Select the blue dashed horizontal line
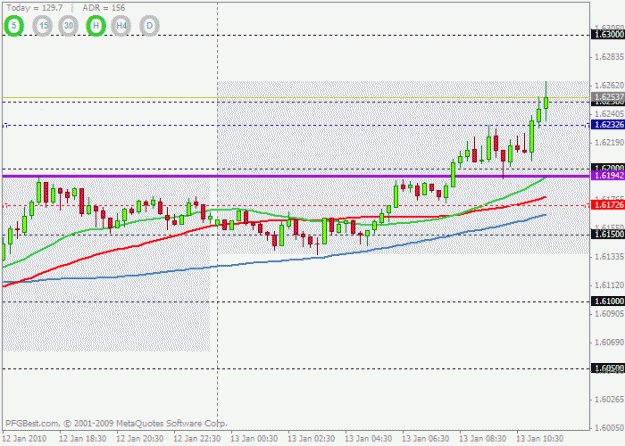625x446 pixels. [296, 126]
